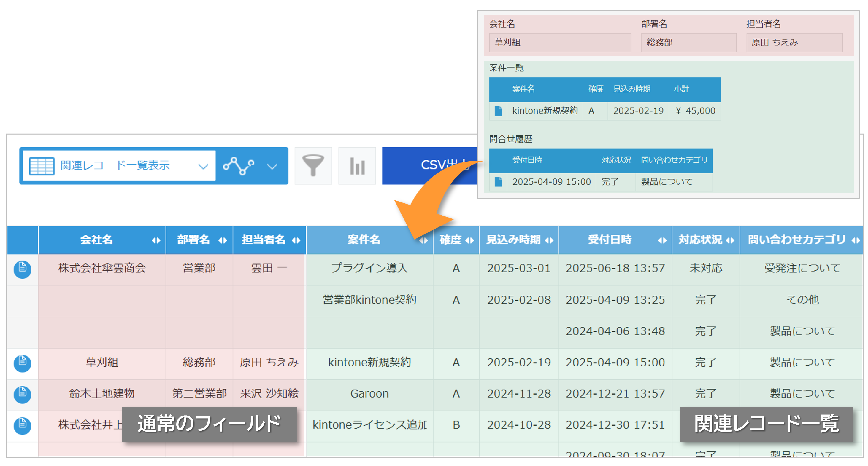This screenshot has width=868, height=466.
Task: Click the 担当者名 field containing 原田 ちえみ
Action: click(794, 42)
